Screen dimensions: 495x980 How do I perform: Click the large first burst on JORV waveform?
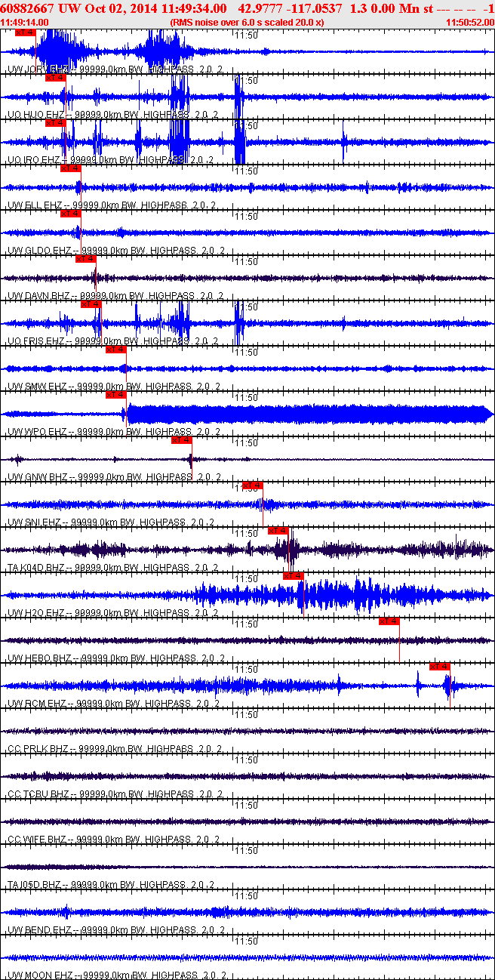coord(64,51)
